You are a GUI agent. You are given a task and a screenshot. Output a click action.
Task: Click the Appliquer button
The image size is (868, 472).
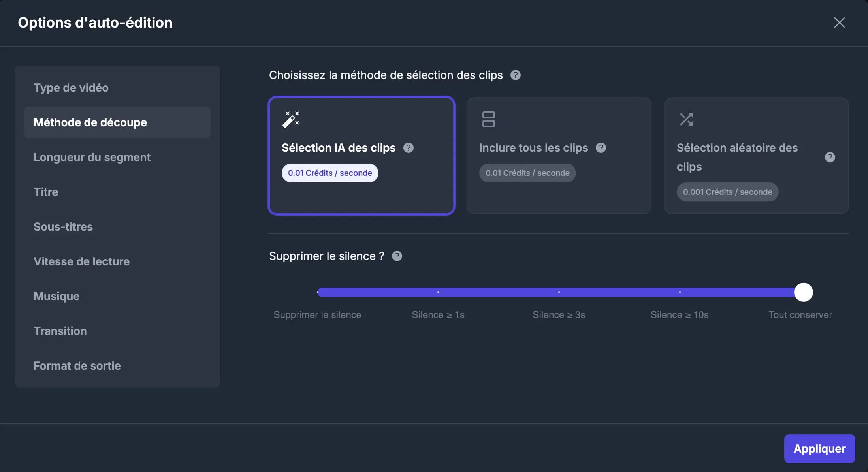pyautogui.click(x=819, y=448)
